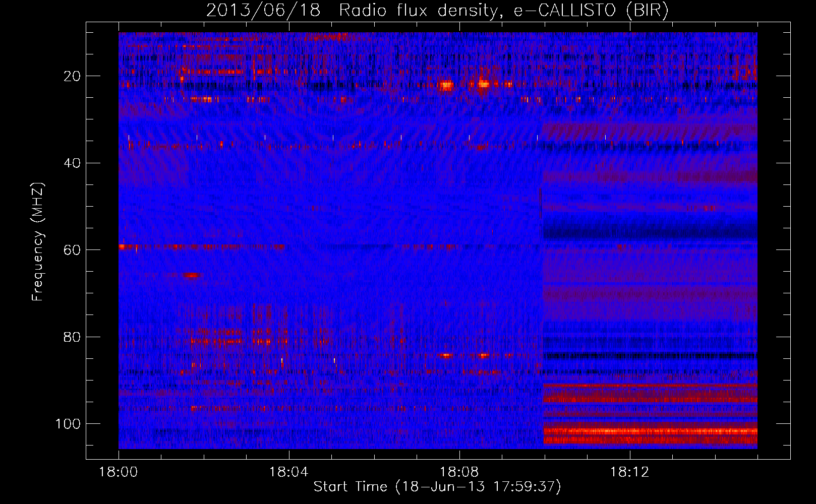The width and height of the screenshot is (816, 504).
Task: Click the '60' frequency tick label
Action: coord(72,250)
